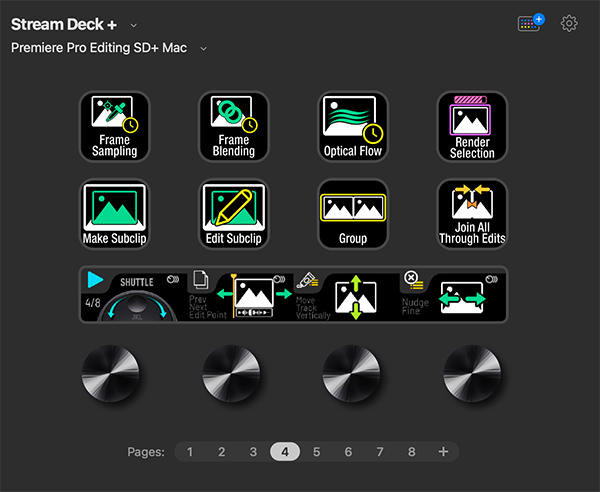Click the fourth dial under Nudge Fine
This screenshot has width=600, height=492.
[x=472, y=373]
